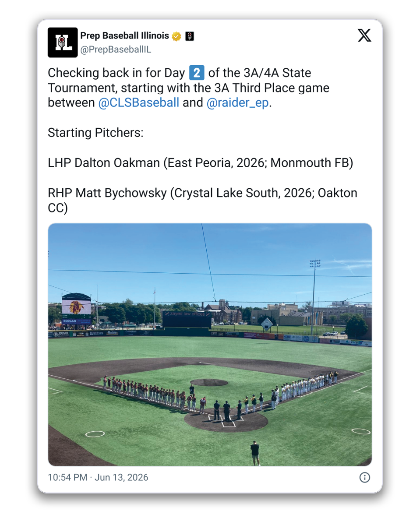This screenshot has width=420, height=532.
Task: Click the RHP Matt Bychowsky line
Action: pyautogui.click(x=202, y=200)
